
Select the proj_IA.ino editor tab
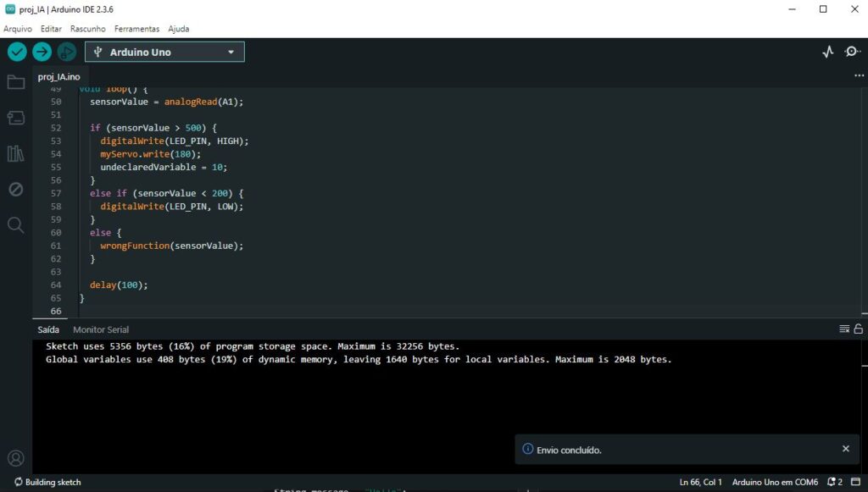(59, 76)
